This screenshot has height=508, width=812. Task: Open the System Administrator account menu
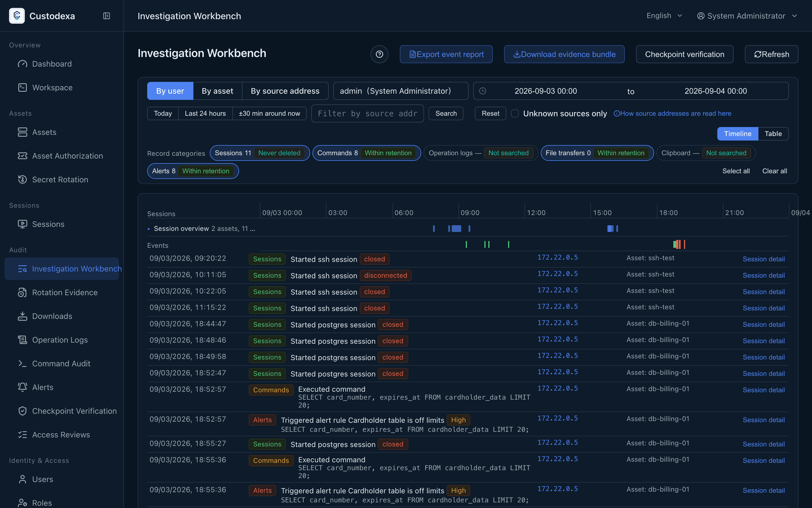(x=747, y=16)
